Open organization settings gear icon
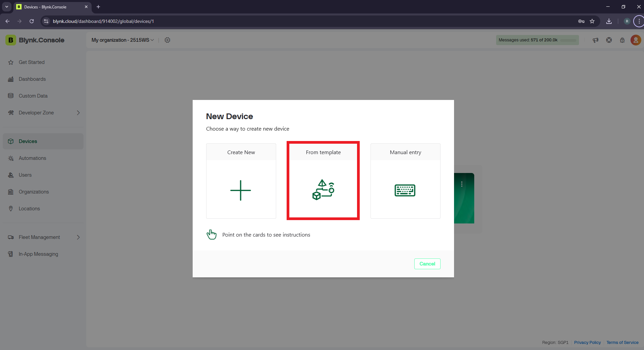 click(167, 40)
